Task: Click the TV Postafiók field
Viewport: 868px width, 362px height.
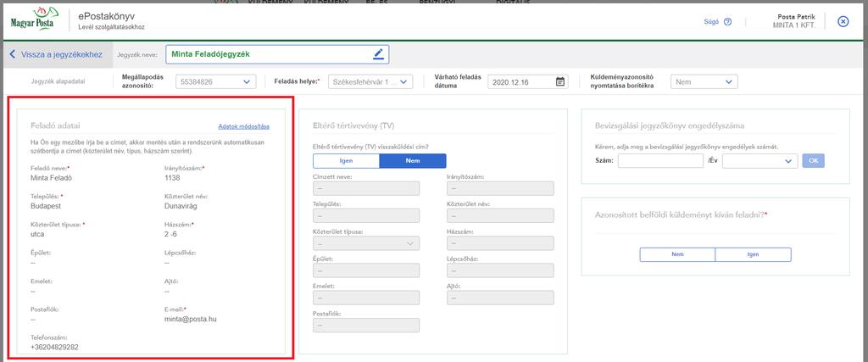Action: coord(366,325)
